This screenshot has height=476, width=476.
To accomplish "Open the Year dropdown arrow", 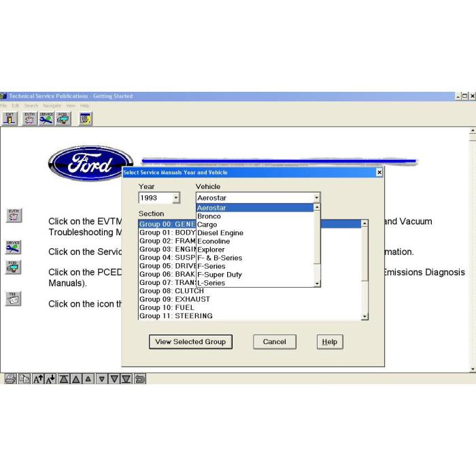I will (176, 198).
